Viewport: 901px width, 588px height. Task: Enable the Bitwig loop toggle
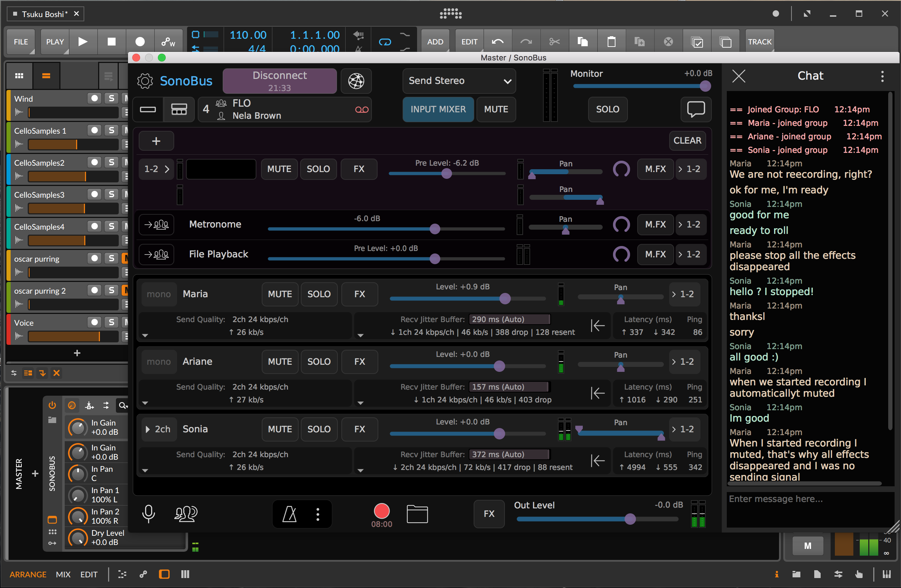pos(385,42)
